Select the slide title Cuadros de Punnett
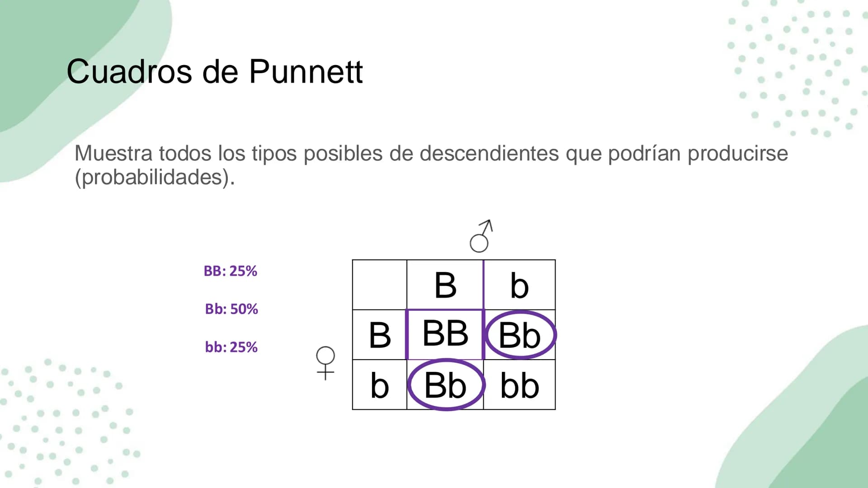 tap(215, 71)
